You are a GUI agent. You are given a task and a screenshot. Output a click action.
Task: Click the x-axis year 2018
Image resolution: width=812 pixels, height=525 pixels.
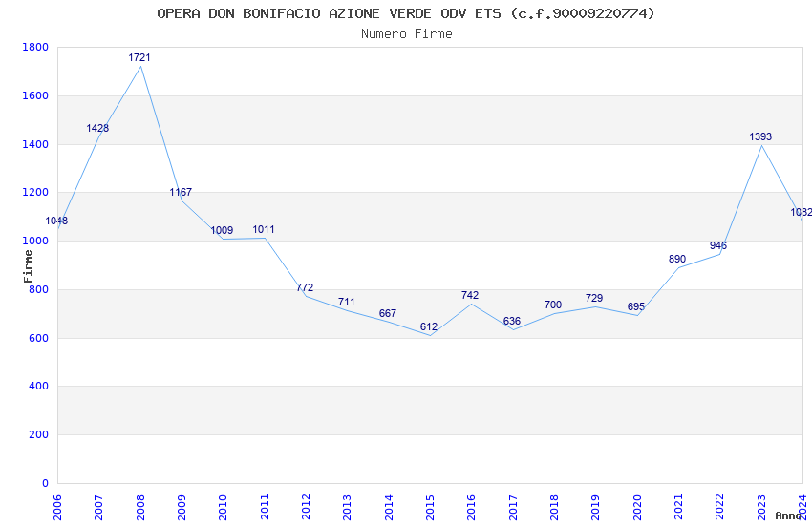click(x=554, y=508)
